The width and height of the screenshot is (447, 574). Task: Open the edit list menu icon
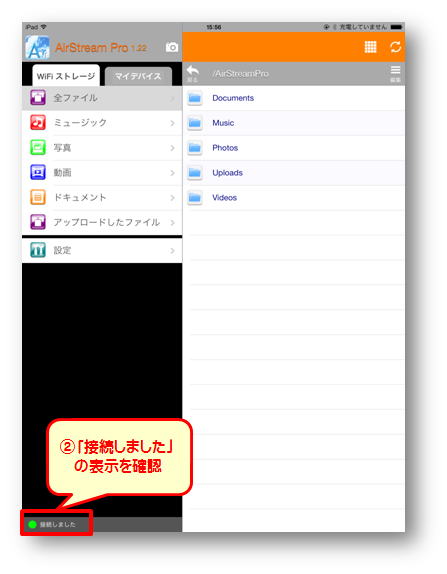click(395, 74)
